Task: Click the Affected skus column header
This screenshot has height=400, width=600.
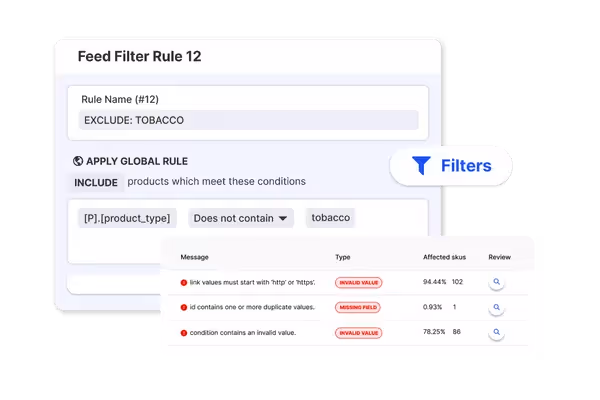Action: pos(444,257)
